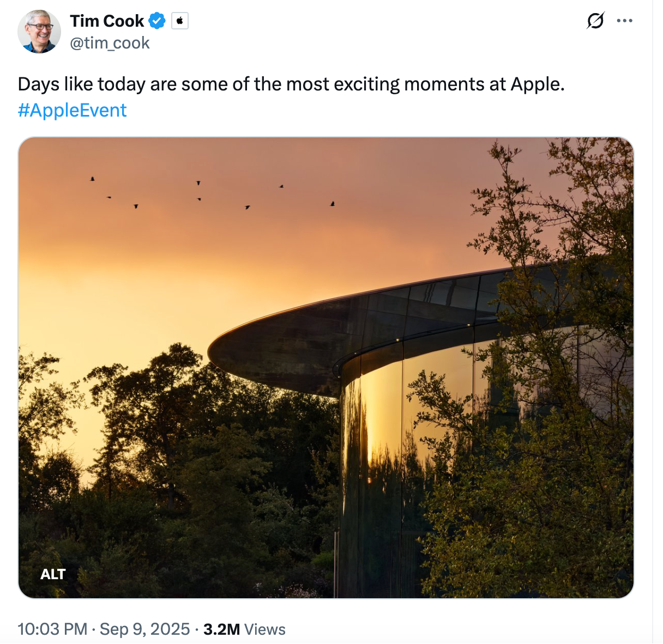This screenshot has width=663, height=644.
Task: Open the #AppleEvent hashtag
Action: pyautogui.click(x=72, y=110)
